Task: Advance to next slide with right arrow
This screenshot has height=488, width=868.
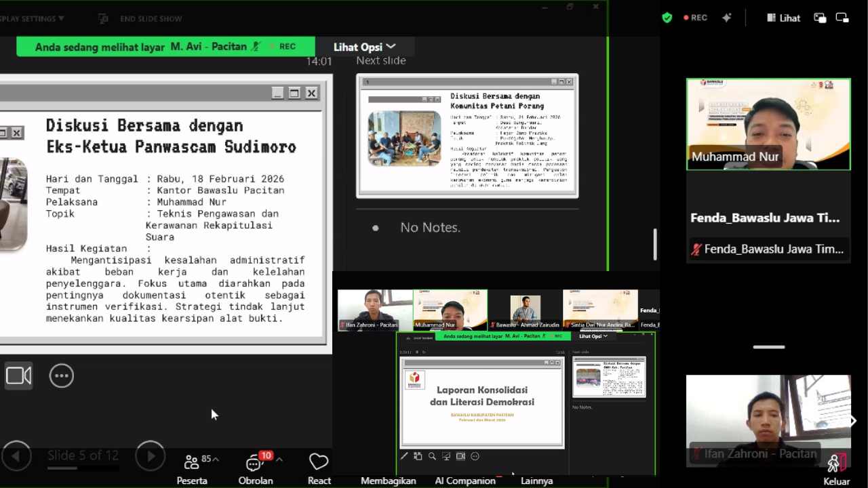Action: coord(150,456)
